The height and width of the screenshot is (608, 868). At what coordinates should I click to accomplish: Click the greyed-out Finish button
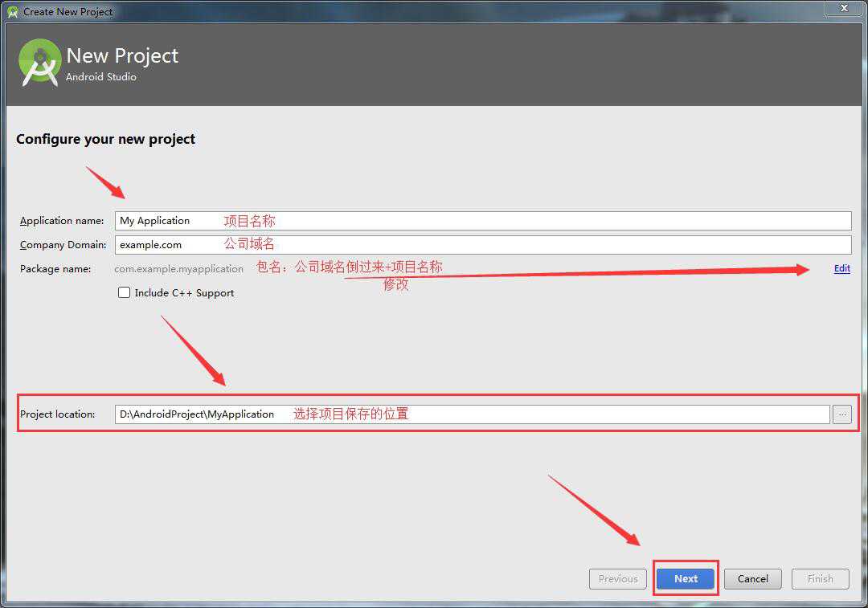point(820,578)
